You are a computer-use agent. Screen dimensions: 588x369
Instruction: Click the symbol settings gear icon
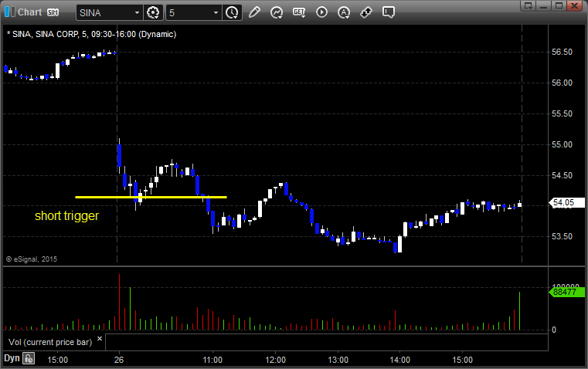point(153,12)
